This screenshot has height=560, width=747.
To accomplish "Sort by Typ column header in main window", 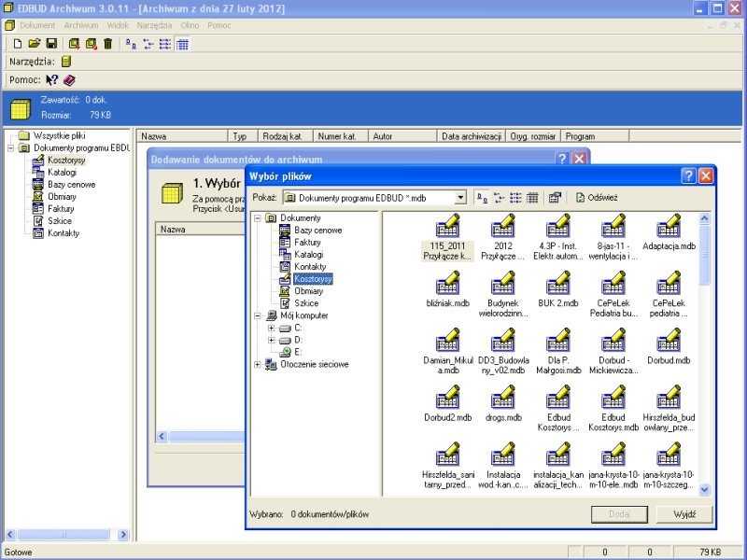I will tap(243, 136).
